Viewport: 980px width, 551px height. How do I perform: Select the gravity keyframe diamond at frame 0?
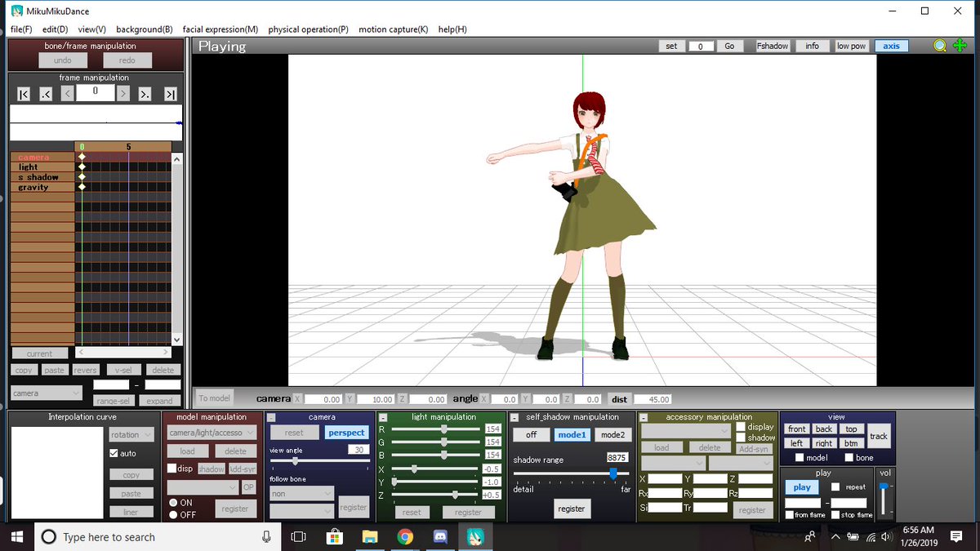click(82, 187)
